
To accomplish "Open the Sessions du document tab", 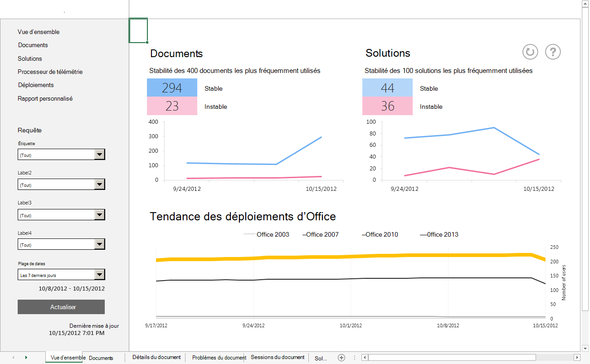I will [x=277, y=358].
